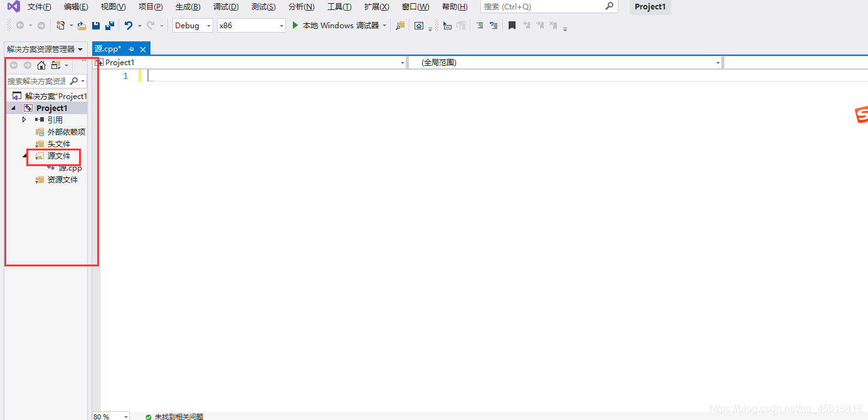This screenshot has width=868, height=420.
Task: Click the comment selection toolbar icon
Action: click(447, 26)
